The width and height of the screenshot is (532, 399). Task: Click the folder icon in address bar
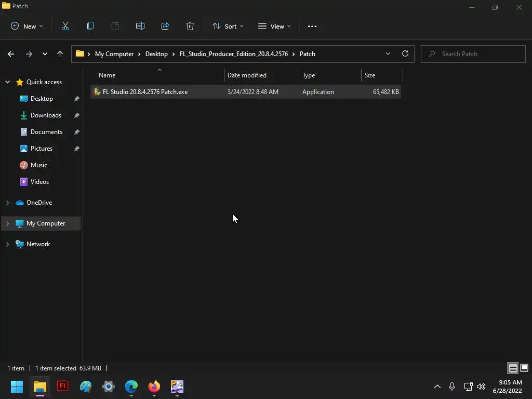coord(79,54)
